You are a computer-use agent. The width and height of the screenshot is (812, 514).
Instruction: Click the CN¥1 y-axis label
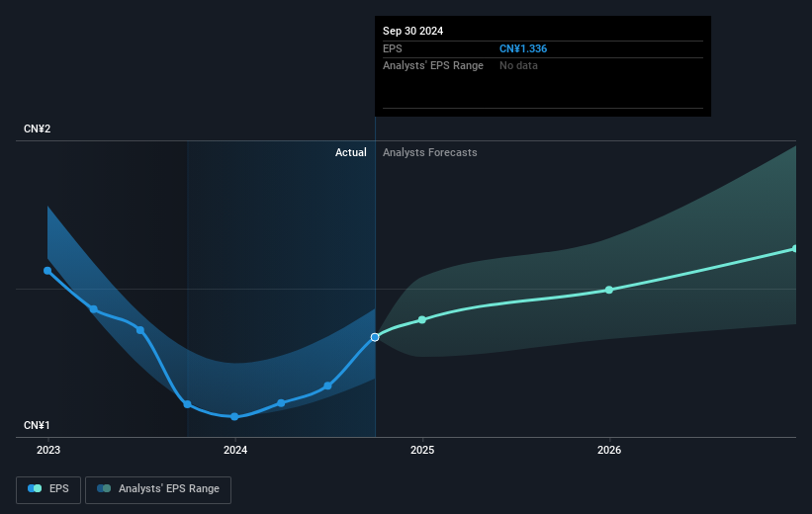coord(37,425)
